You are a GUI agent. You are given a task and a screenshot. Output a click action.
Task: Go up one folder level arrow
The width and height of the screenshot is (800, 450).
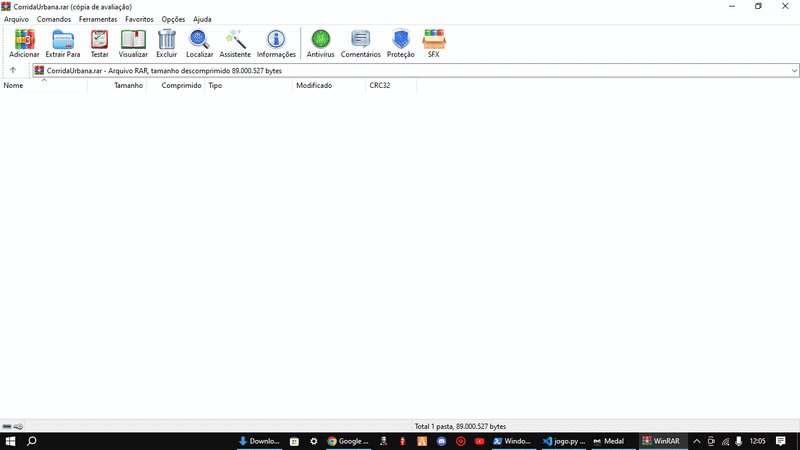point(13,71)
